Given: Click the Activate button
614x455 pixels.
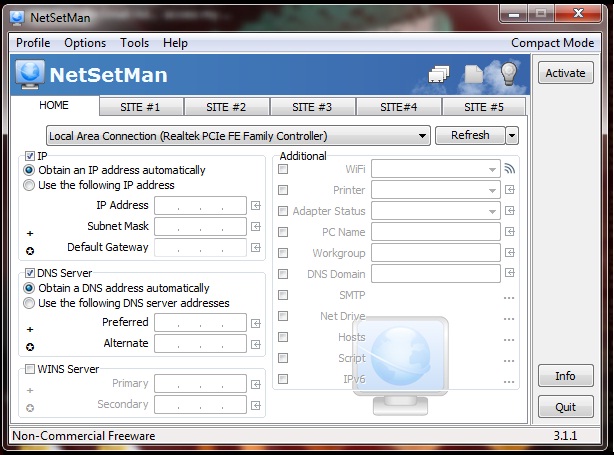Looking at the screenshot, I should point(565,73).
